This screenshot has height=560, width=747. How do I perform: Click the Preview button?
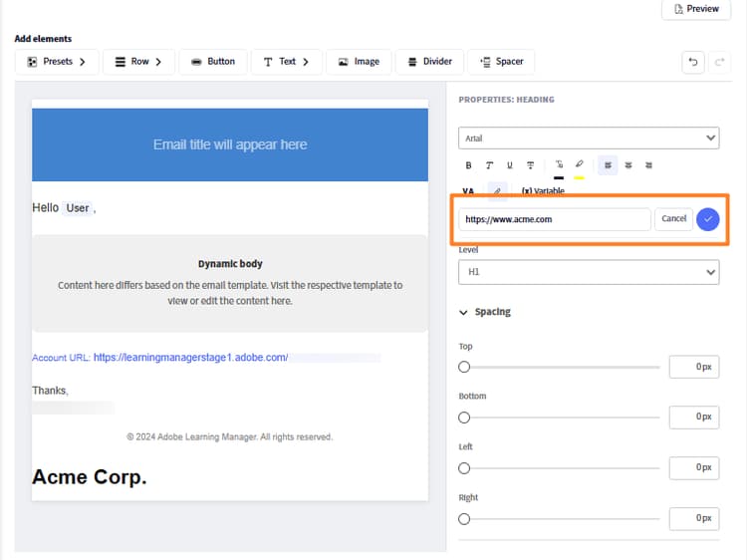[696, 9]
